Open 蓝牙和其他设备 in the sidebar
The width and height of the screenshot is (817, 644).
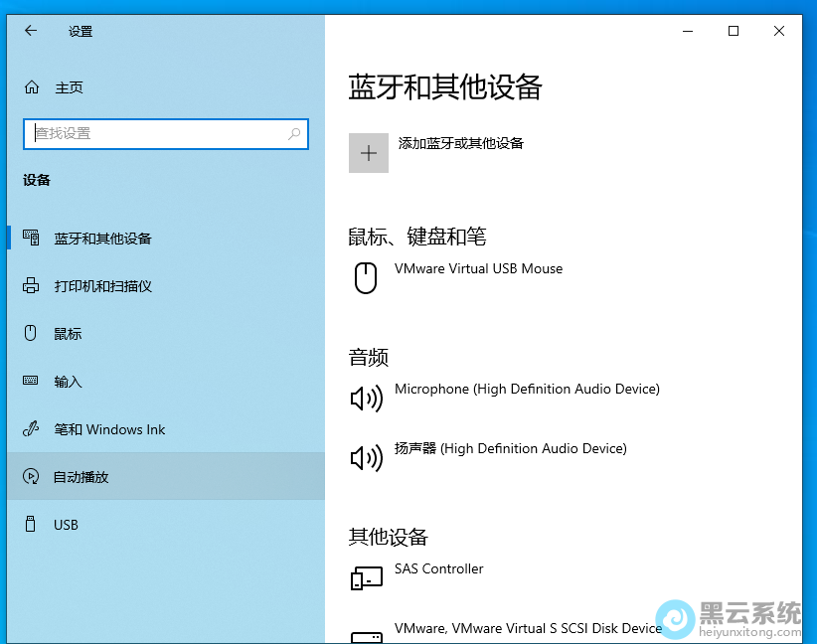click(x=102, y=239)
